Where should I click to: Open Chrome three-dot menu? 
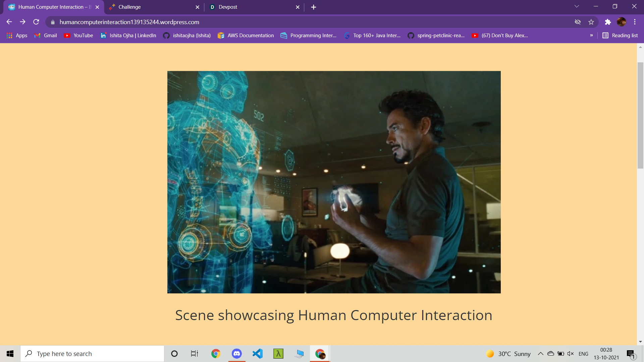(635, 22)
